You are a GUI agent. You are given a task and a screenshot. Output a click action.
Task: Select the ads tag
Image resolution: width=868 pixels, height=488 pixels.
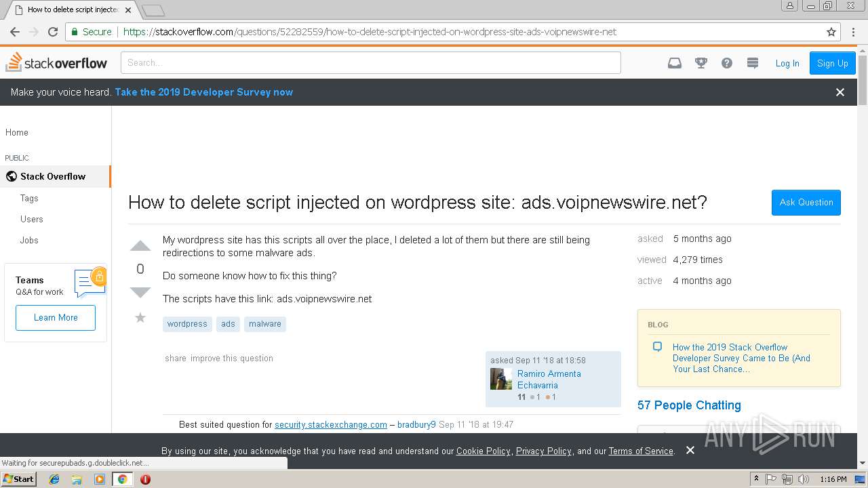click(x=228, y=324)
